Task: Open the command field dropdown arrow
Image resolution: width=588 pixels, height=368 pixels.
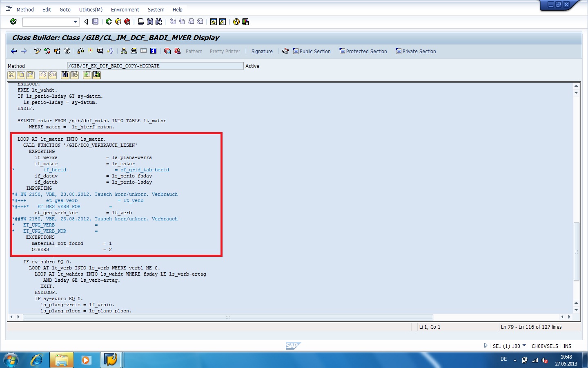Action: point(76,22)
